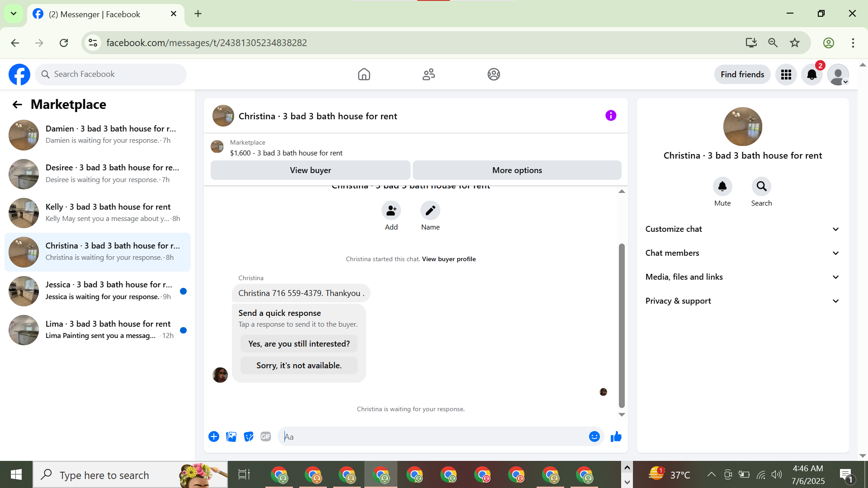The image size is (868, 488).
Task: Send a thumbs-up like
Action: point(616,436)
